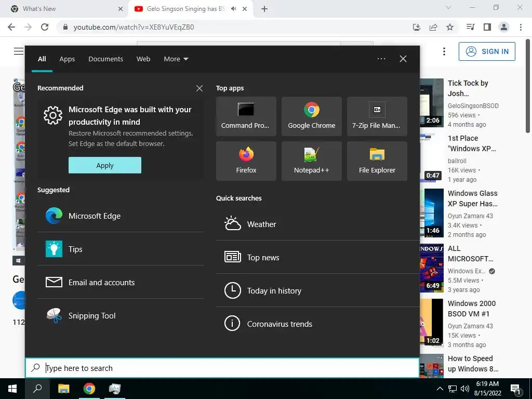This screenshot has width=532, height=399.
Task: Run the Top news quick search
Action: click(317, 257)
